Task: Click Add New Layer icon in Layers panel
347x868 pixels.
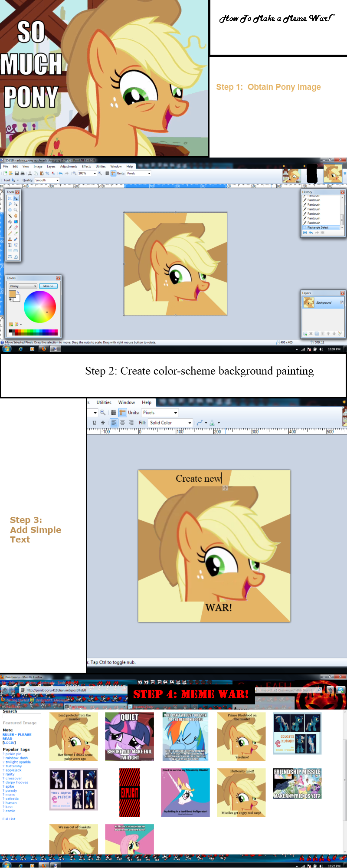Action: click(x=305, y=334)
